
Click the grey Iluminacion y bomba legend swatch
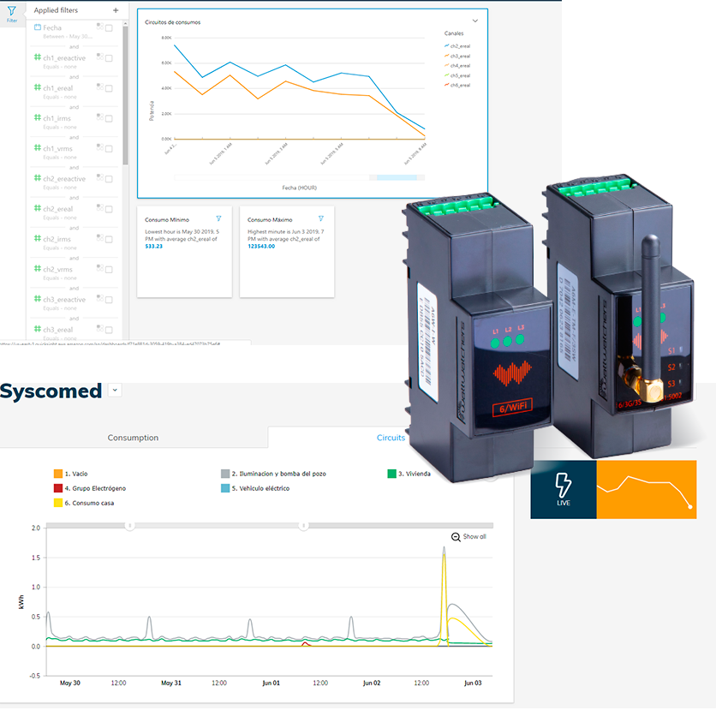coord(225,474)
